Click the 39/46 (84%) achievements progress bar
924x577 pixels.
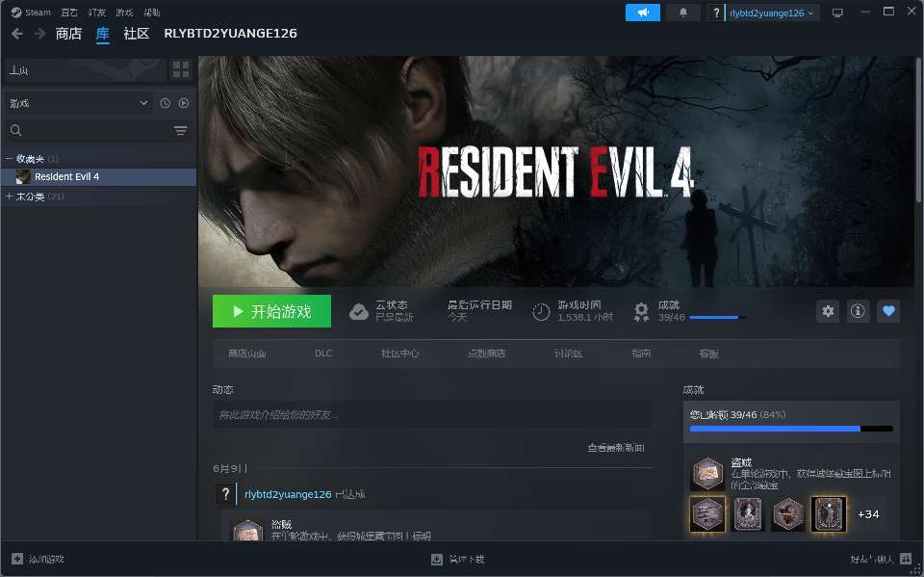pos(791,429)
